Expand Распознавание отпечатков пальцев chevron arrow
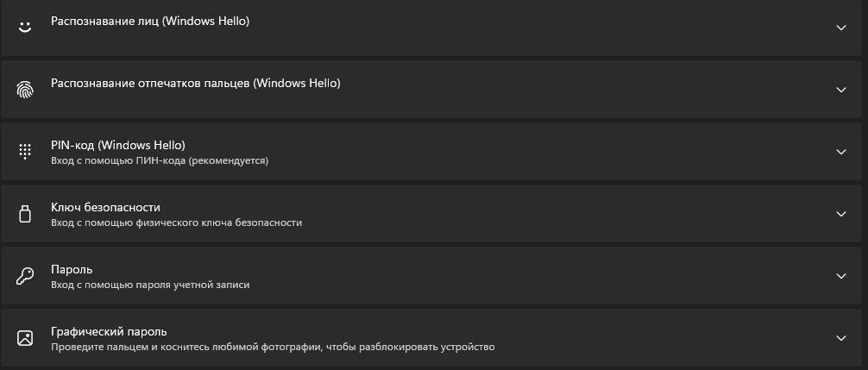The image size is (868, 370). (841, 89)
